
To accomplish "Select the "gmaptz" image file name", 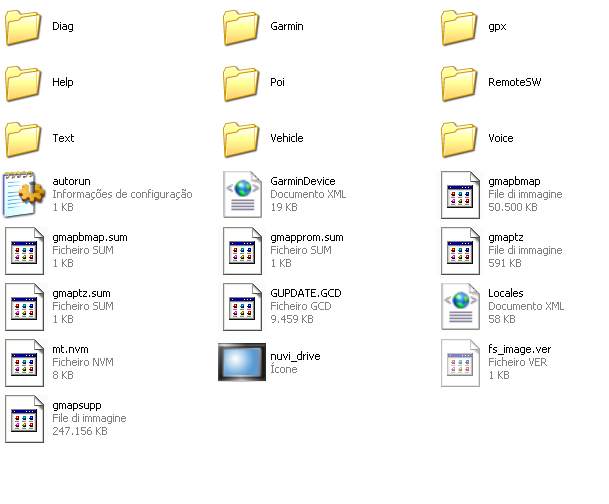I will tap(506, 238).
